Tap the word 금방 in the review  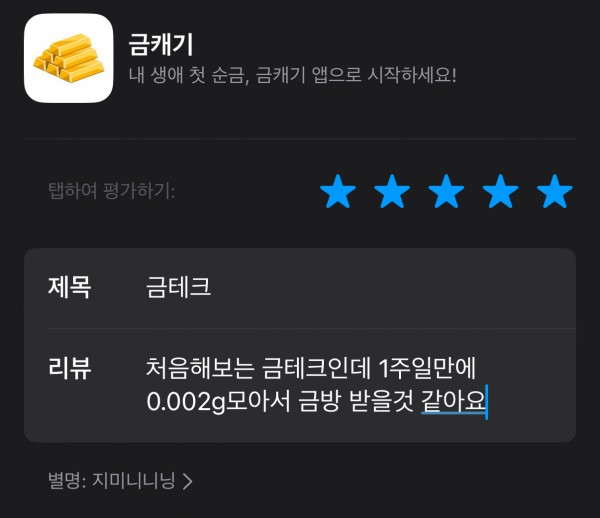320,402
